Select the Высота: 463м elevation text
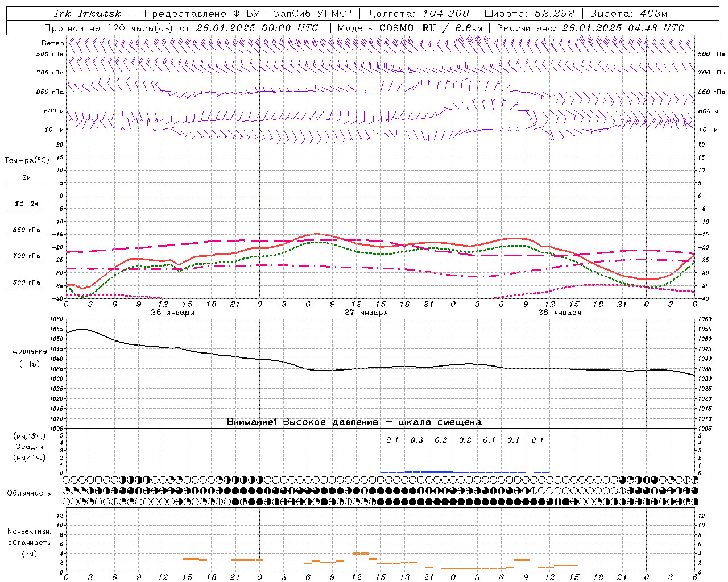The image size is (728, 582). click(628, 14)
